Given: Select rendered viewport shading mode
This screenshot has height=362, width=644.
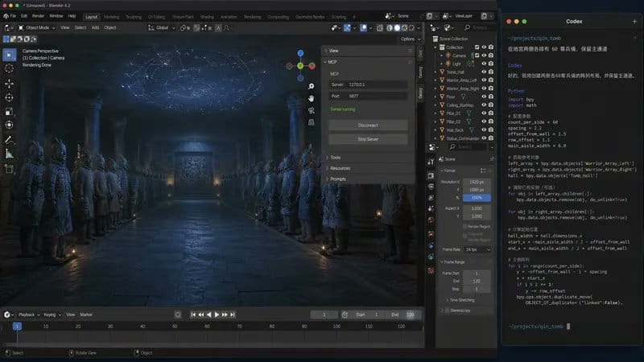Looking at the screenshot, I should coord(412,28).
